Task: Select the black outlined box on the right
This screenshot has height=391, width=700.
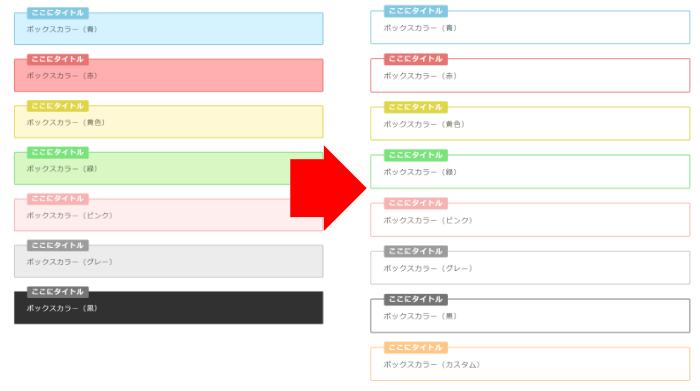Action: click(x=530, y=316)
